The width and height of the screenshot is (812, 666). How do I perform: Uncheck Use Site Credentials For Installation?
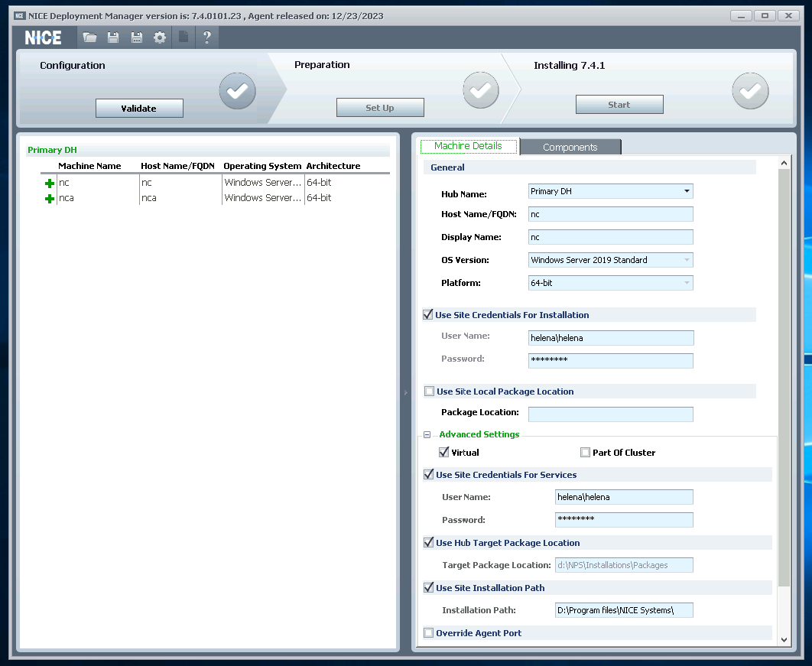point(428,314)
